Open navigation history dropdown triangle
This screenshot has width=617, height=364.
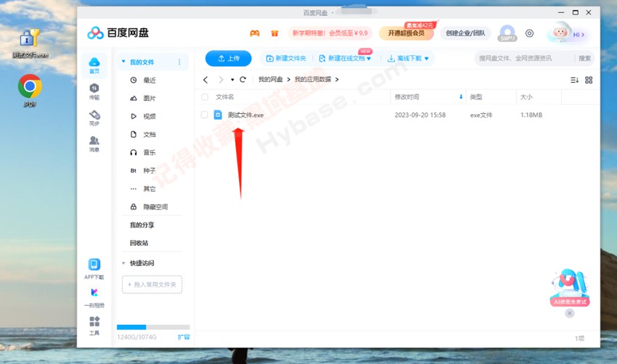point(232,80)
